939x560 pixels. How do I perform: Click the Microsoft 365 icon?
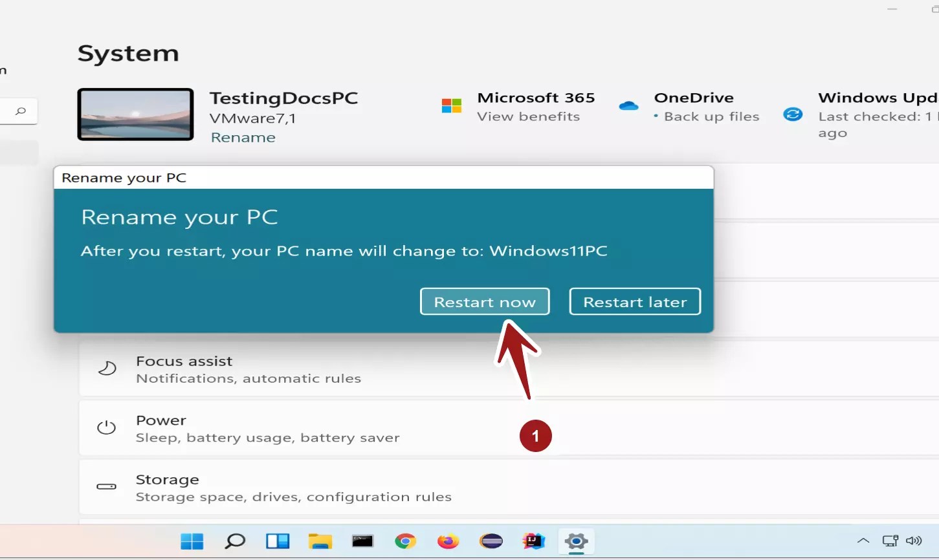click(x=451, y=105)
